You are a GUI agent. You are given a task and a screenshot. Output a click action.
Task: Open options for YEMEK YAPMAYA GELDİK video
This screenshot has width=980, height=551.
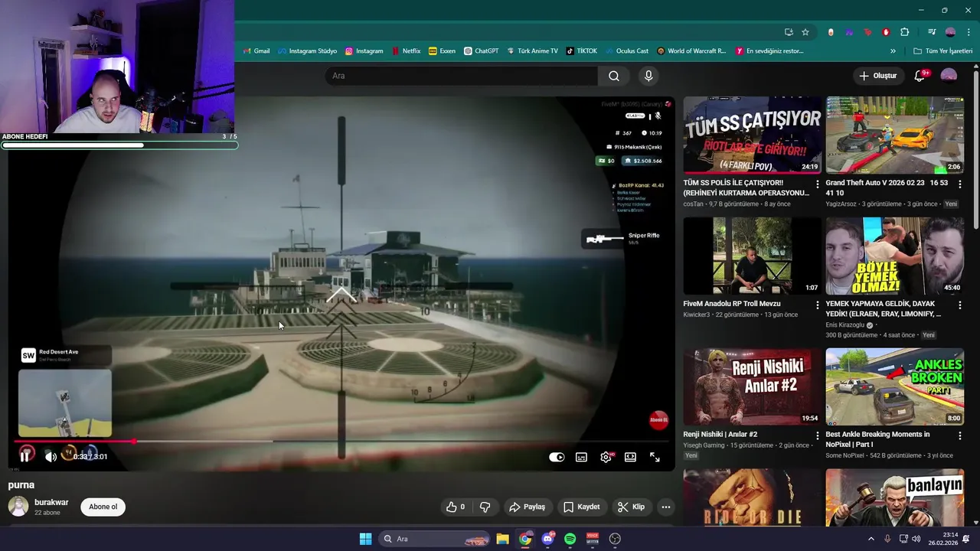(x=959, y=305)
